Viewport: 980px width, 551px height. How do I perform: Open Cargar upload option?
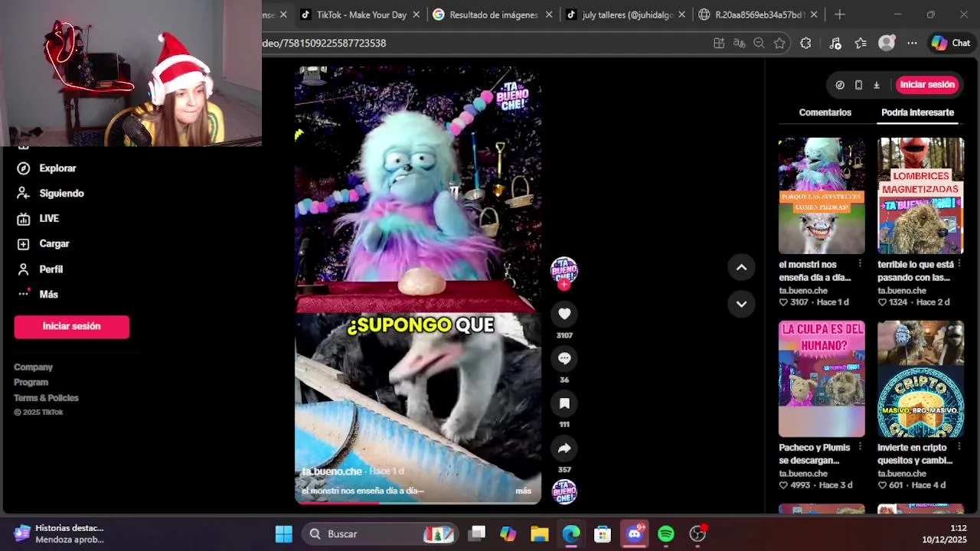[44, 244]
